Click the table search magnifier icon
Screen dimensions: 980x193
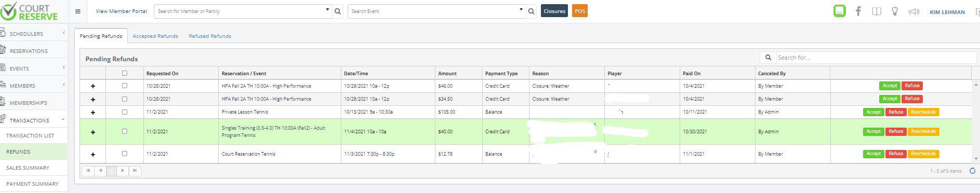(x=768, y=58)
